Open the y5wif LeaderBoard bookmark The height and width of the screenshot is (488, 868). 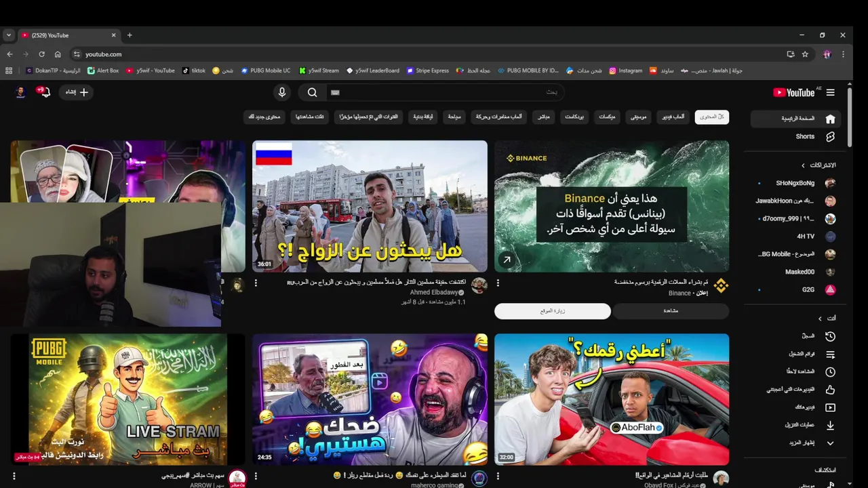[372, 70]
